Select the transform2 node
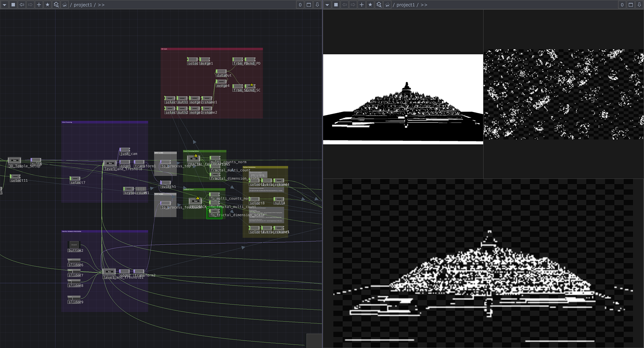 pyautogui.click(x=139, y=271)
